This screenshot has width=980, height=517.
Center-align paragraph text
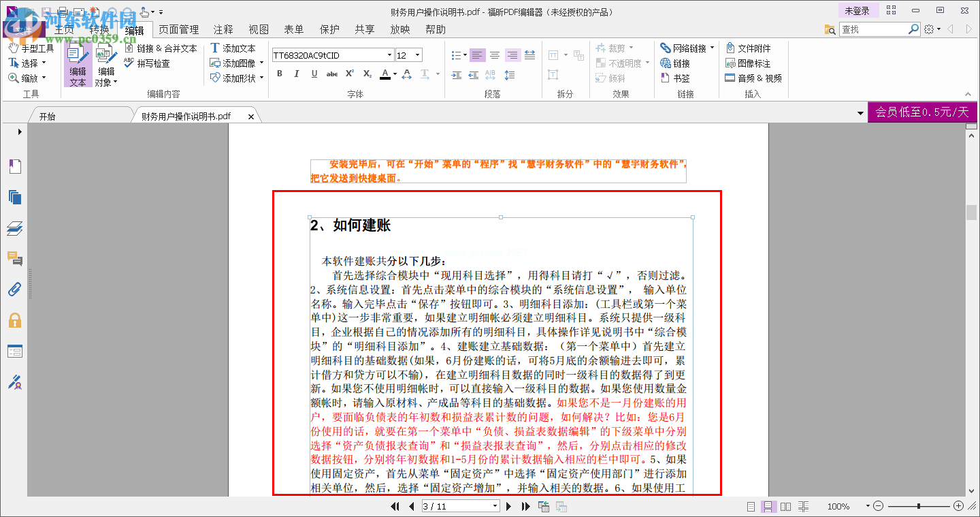495,55
